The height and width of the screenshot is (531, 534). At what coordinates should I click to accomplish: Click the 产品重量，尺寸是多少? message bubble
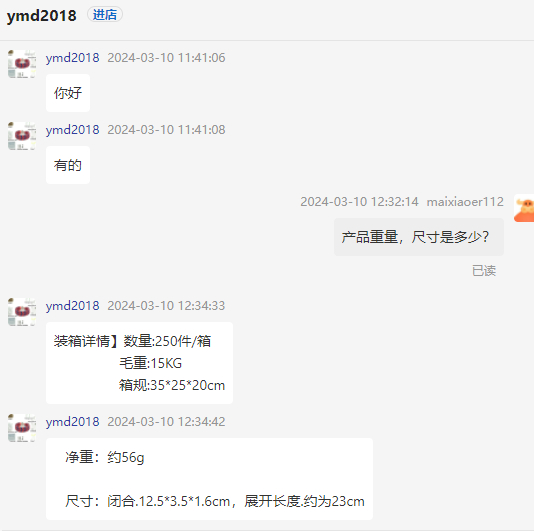click(x=419, y=237)
